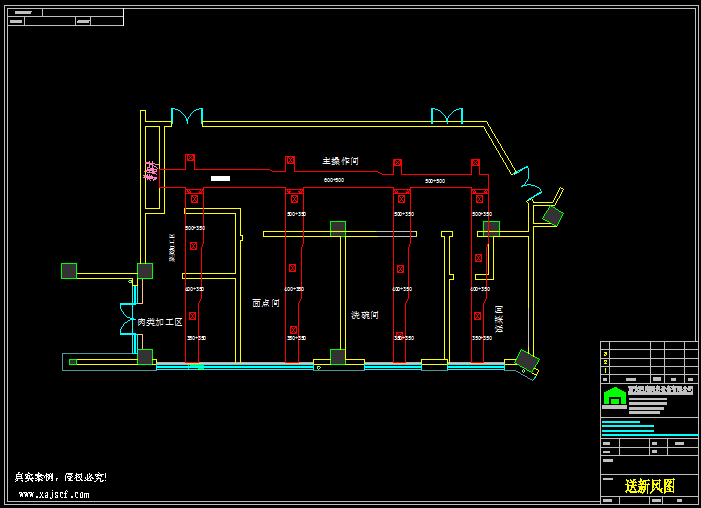Select the 面点间 room label
This screenshot has height=508, width=701.
tap(266, 303)
